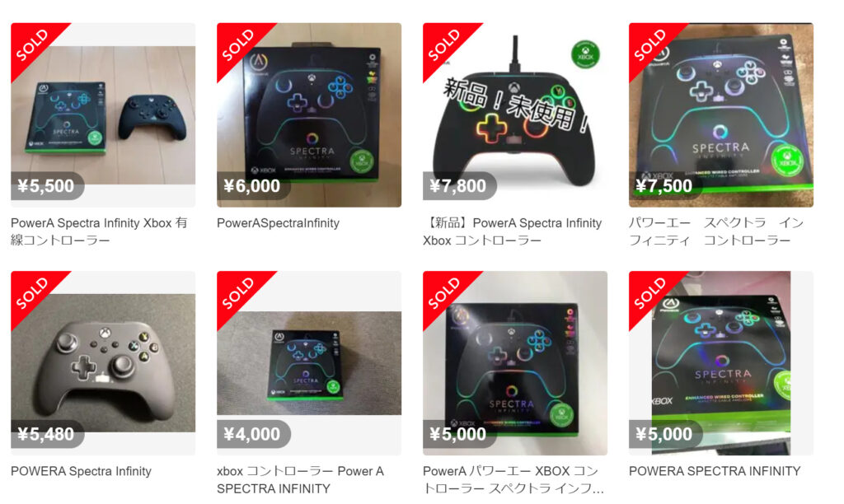The height and width of the screenshot is (504, 844).
Task: Click the POWERA SPECTRA INFINITY uppercase title
Action: (715, 471)
